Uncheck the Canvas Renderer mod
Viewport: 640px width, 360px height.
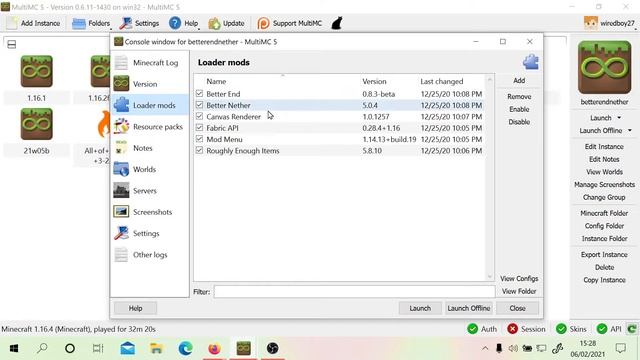click(x=199, y=116)
